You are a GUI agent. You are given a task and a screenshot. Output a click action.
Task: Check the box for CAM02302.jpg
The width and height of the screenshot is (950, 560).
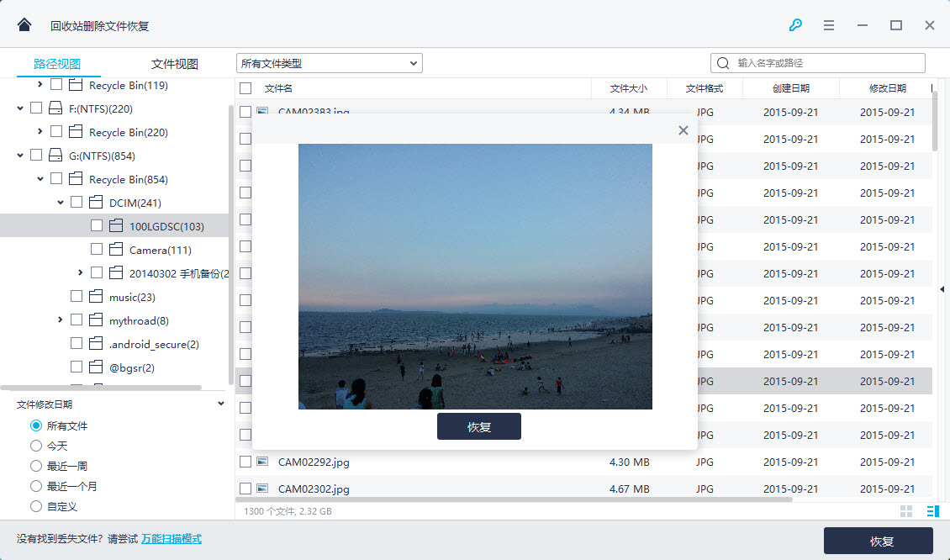click(x=245, y=489)
